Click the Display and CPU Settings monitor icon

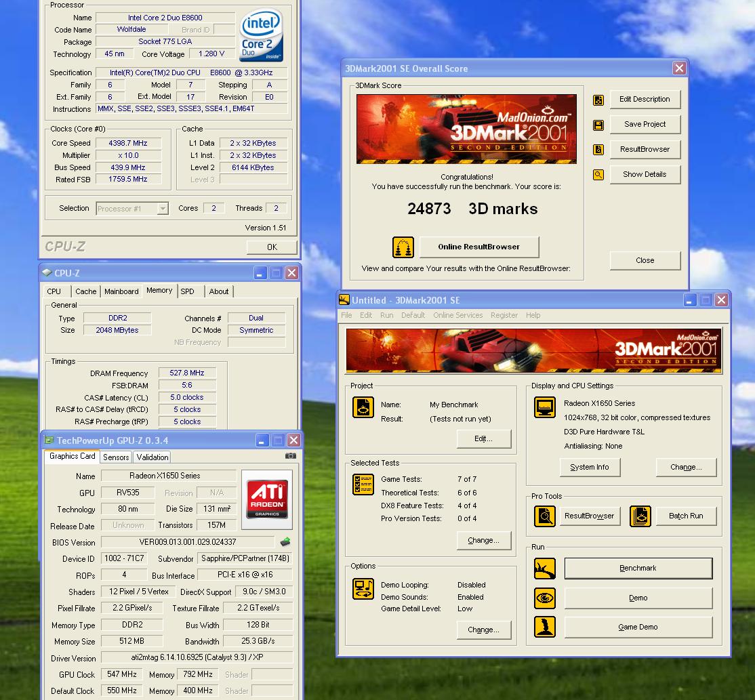point(545,407)
